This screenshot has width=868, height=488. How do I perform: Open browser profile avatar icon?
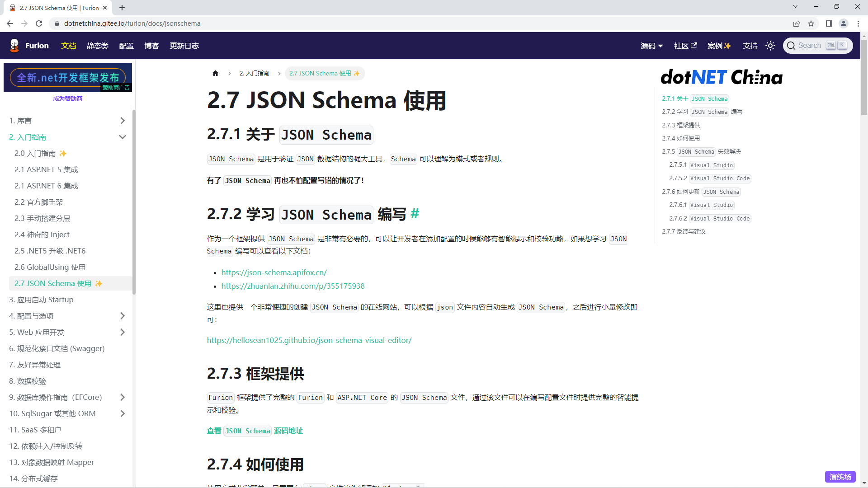(x=843, y=23)
